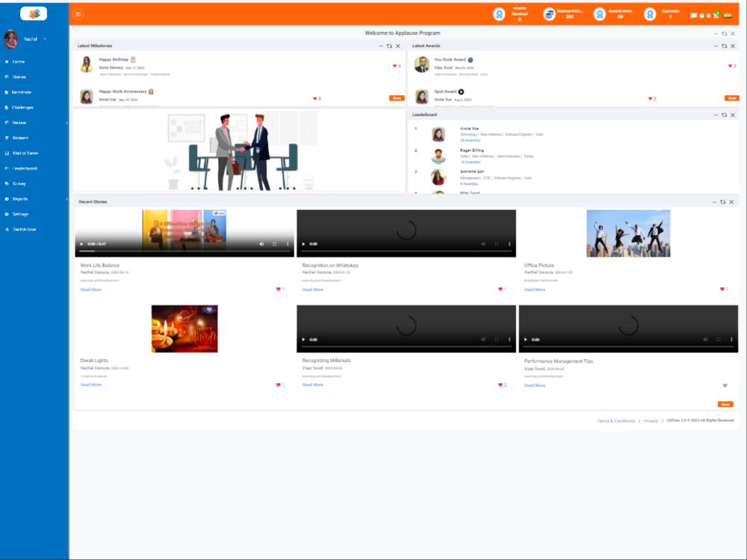Open the chat messages icon in header
Screen dimensions: 747x560
(694, 16)
